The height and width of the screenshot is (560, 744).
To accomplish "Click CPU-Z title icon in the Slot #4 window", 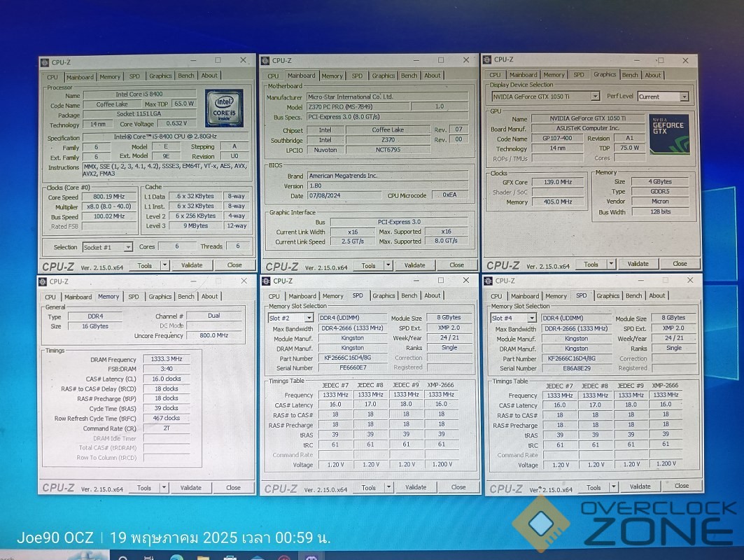I will point(489,281).
